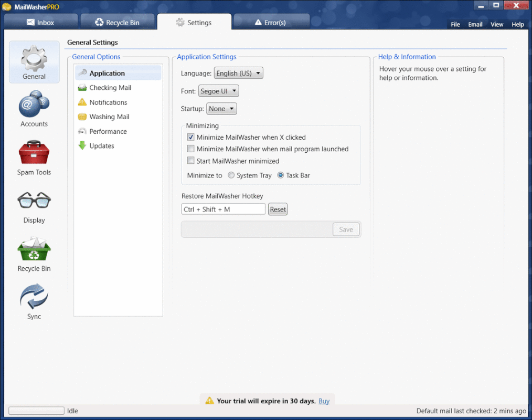This screenshot has height=420, width=532.
Task: Click the Settings tab gear icon
Action: point(180,23)
